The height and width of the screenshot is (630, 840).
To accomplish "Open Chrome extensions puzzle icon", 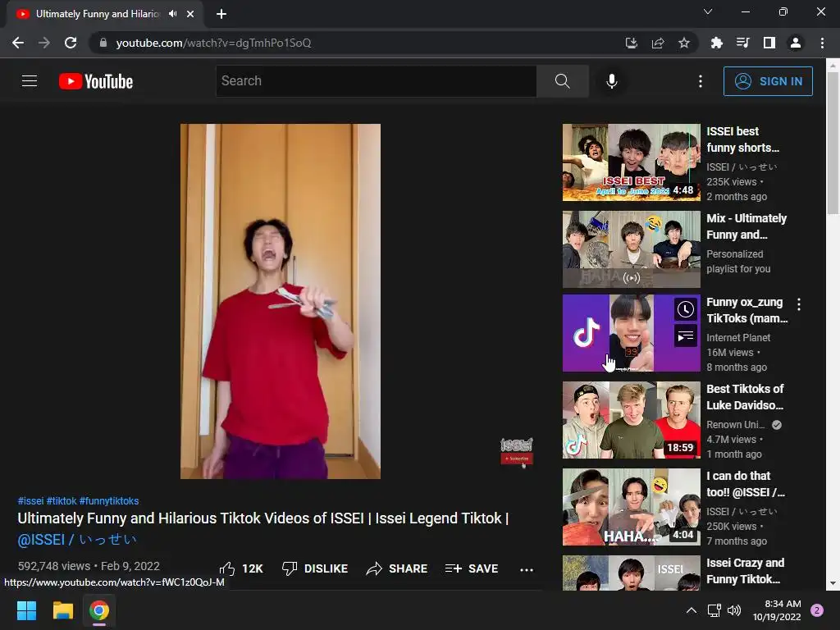I will click(717, 43).
